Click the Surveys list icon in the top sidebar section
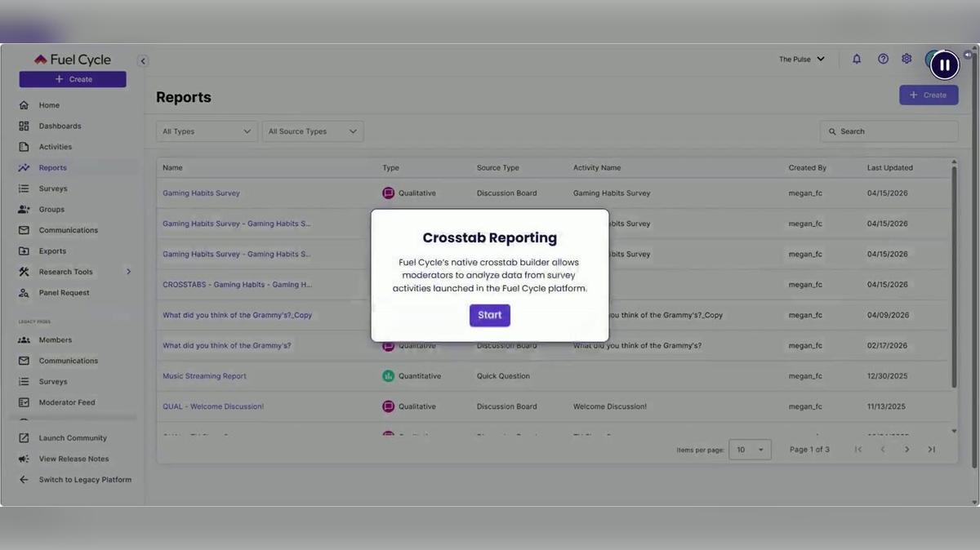 pyautogui.click(x=24, y=189)
